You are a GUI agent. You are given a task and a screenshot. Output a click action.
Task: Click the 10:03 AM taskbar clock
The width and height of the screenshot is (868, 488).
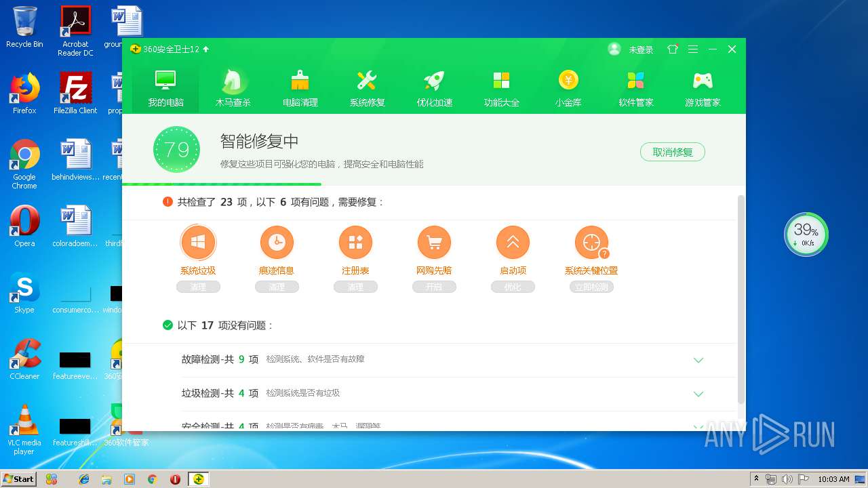coord(833,479)
